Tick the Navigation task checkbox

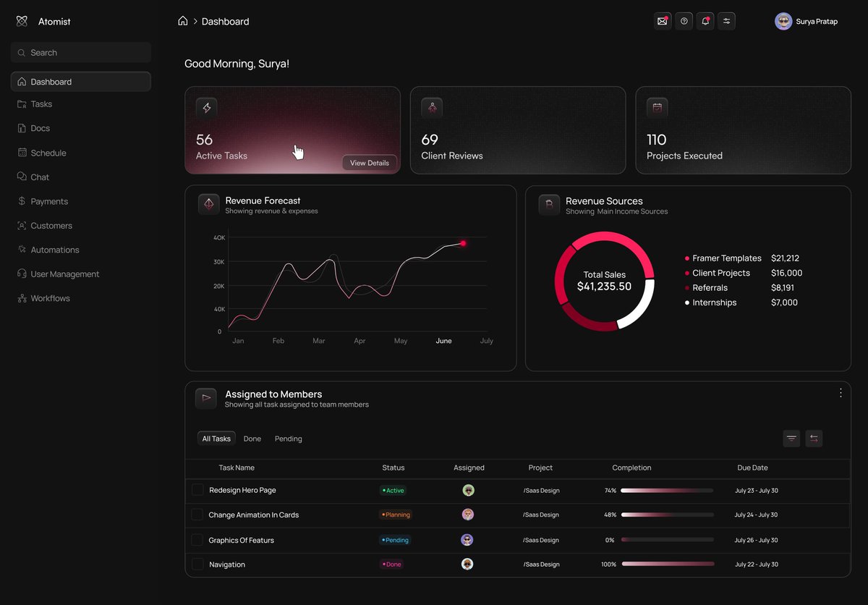click(x=197, y=564)
